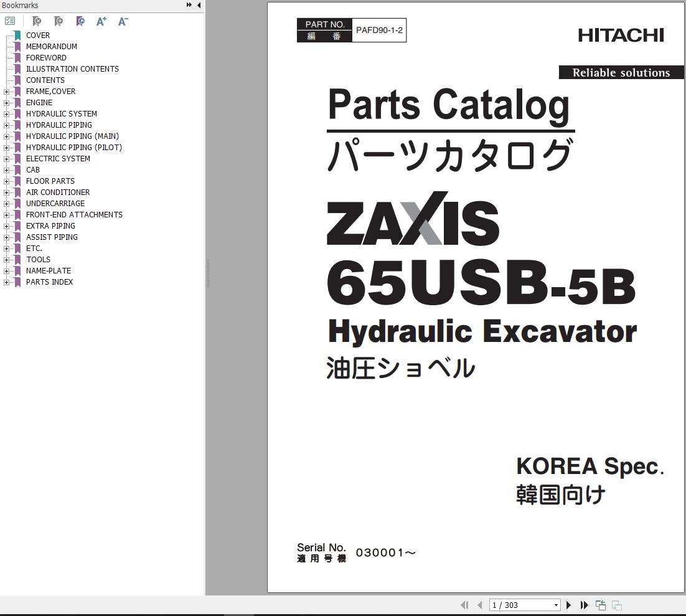Viewport: 686px width, 616px height.
Task: Select the PARTS INDEX bookmark
Action: (x=49, y=282)
